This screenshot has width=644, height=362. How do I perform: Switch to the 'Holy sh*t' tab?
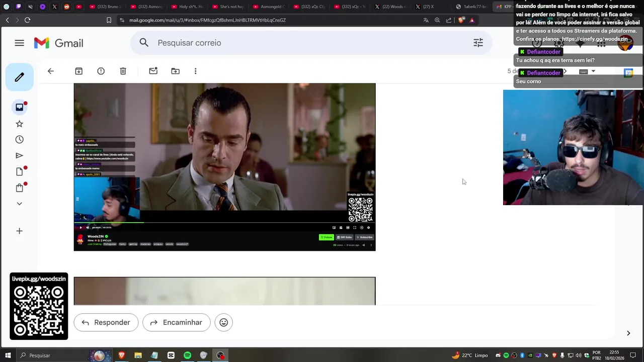pyautogui.click(x=187, y=7)
